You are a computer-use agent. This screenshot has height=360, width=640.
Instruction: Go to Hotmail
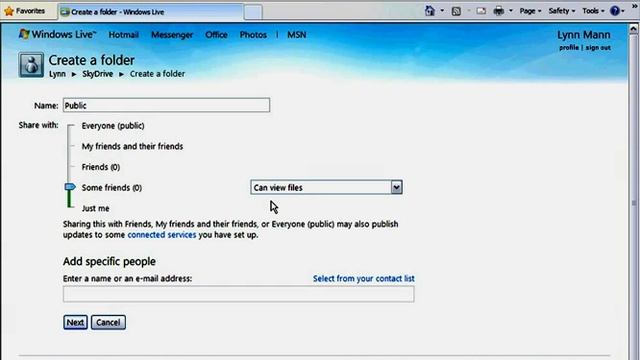(x=124, y=35)
